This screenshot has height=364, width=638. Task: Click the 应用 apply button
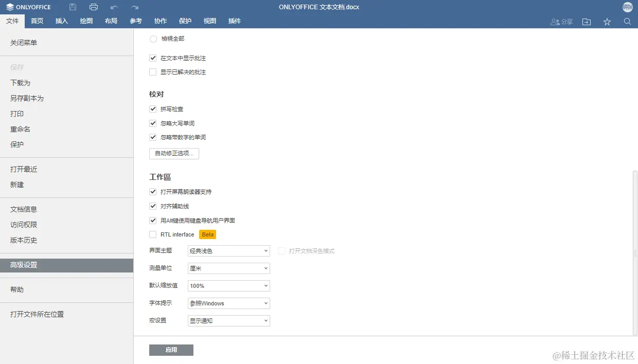coord(171,350)
